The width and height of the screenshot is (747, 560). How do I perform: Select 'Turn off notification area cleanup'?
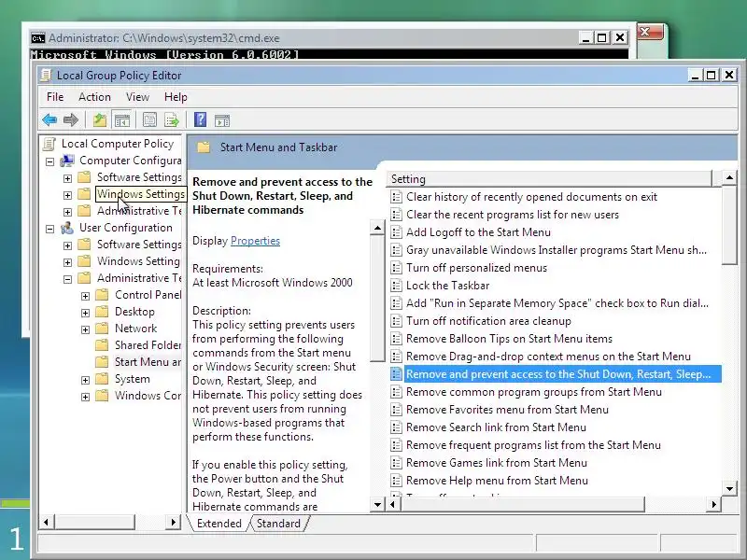[x=488, y=321]
